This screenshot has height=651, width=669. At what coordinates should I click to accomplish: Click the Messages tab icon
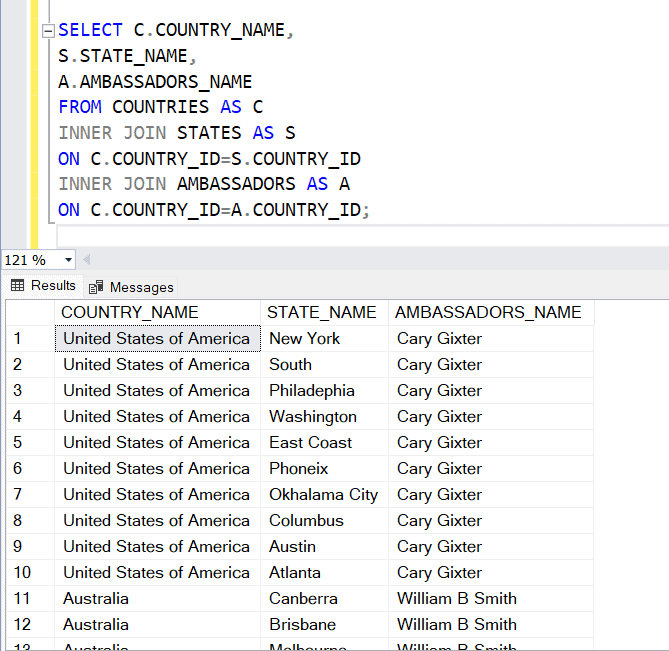click(x=96, y=288)
